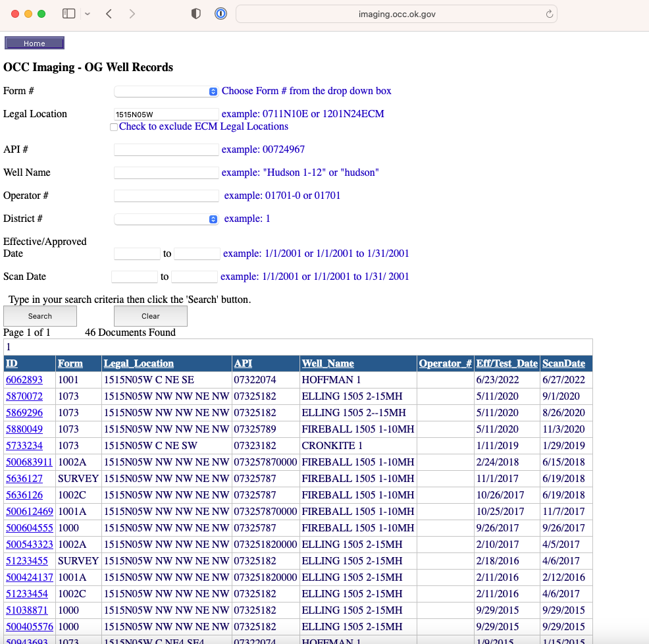
Task: Open document ID 500683911
Action: coord(30,462)
